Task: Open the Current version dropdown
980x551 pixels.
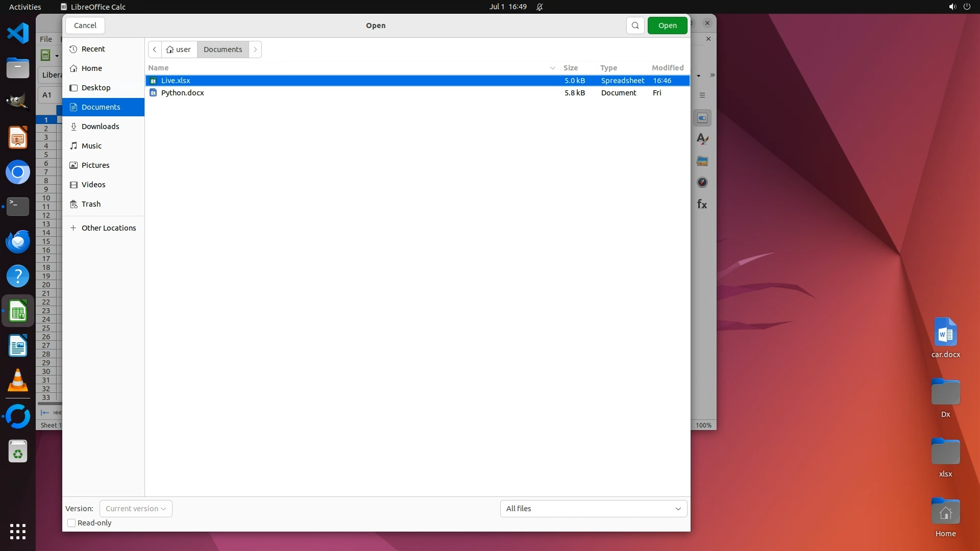Action: click(136, 509)
